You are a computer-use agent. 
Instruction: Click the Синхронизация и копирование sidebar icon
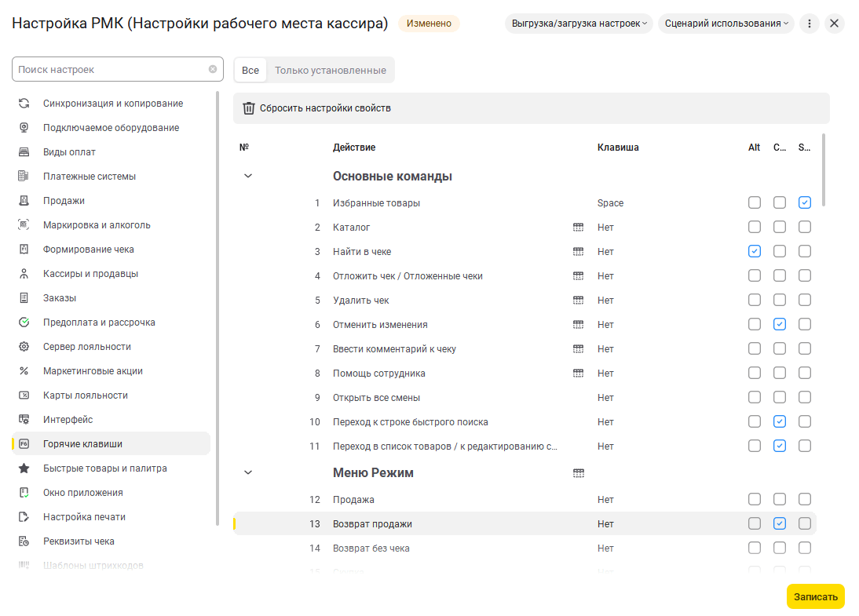24,104
